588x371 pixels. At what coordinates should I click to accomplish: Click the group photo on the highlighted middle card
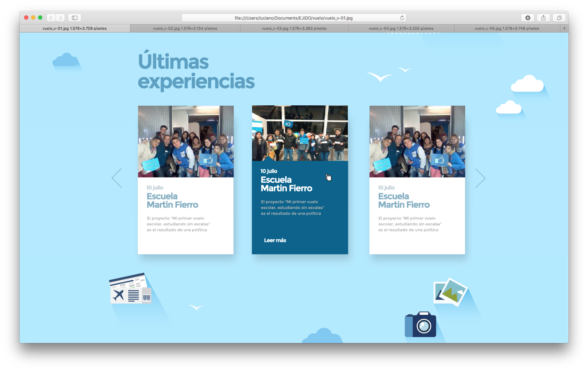click(x=300, y=133)
